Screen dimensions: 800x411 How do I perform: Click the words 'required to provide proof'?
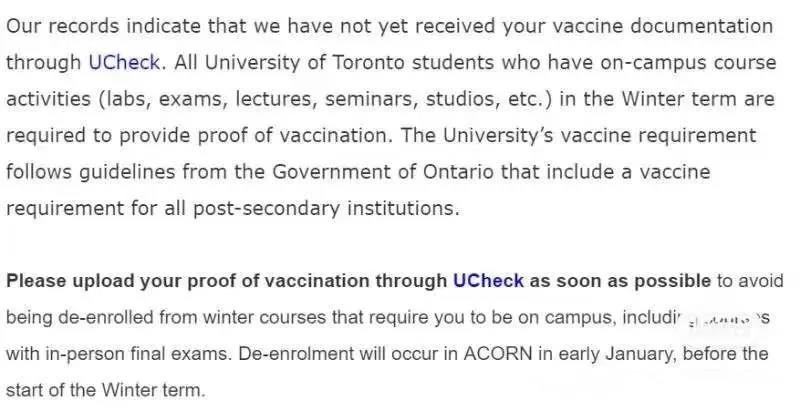click(x=131, y=135)
